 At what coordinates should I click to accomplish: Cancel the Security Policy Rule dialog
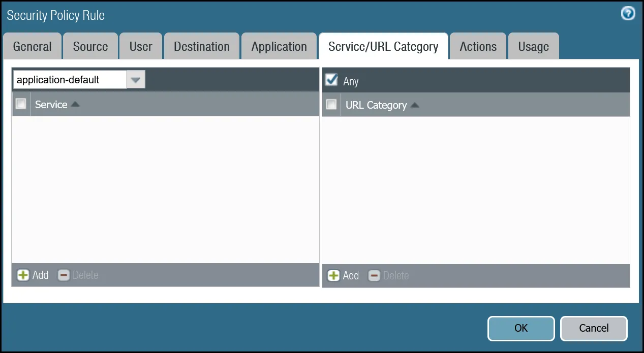click(593, 328)
